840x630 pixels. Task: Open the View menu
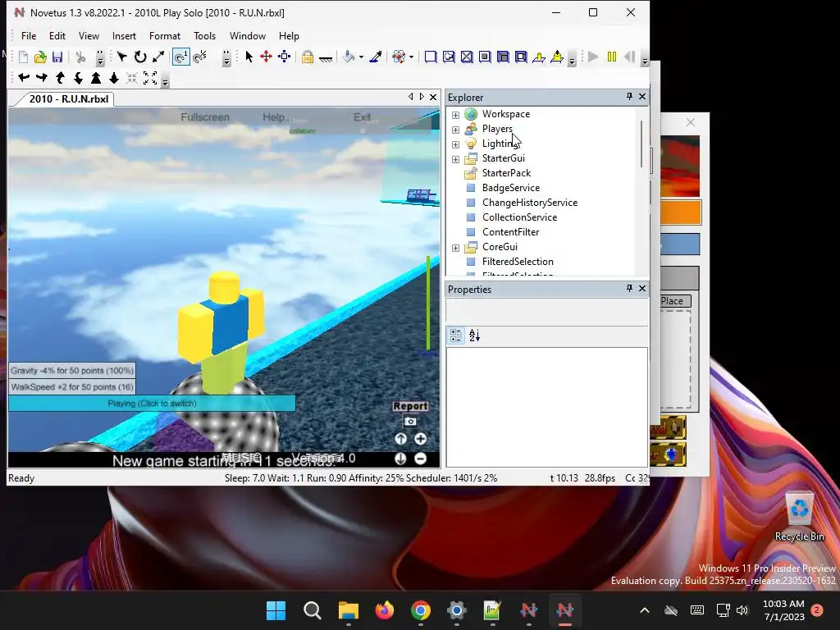pos(89,36)
